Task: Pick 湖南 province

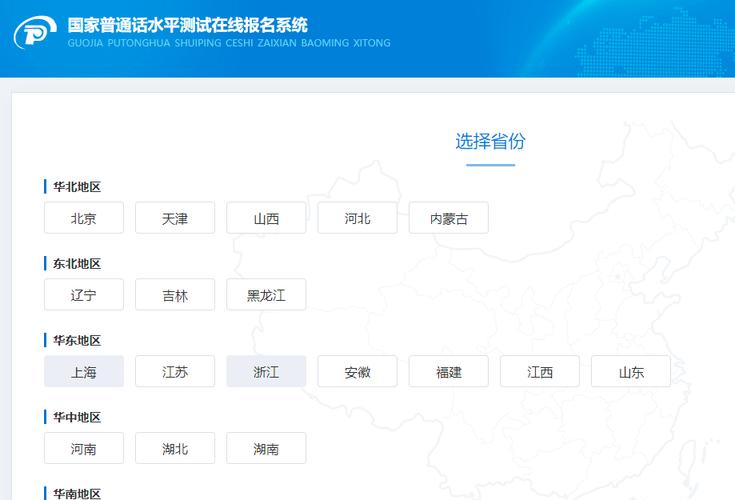Action: 266,448
